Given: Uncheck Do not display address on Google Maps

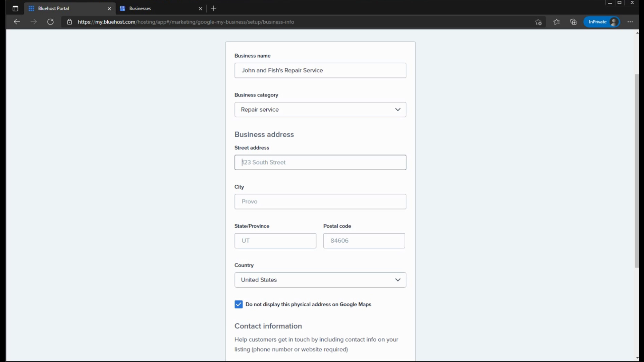Looking at the screenshot, I should coord(238,304).
